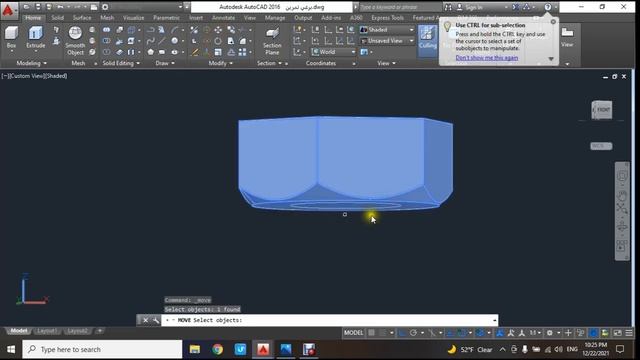Open the Full Navigation Wheel icon
The image size is (640, 360).
point(622,176)
